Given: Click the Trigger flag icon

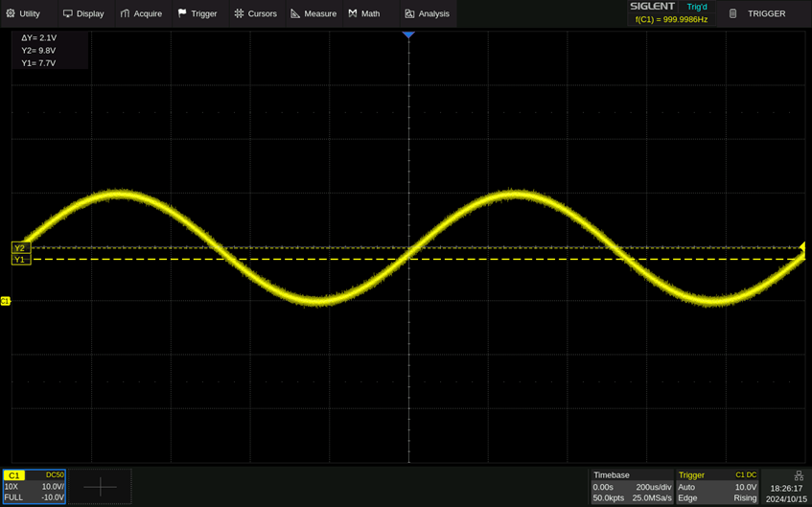Looking at the screenshot, I should (182, 13).
